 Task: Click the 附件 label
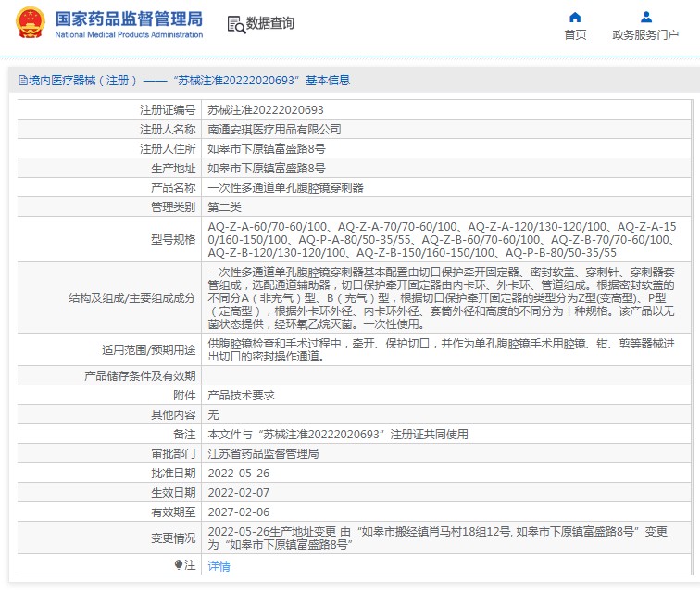tap(184, 396)
